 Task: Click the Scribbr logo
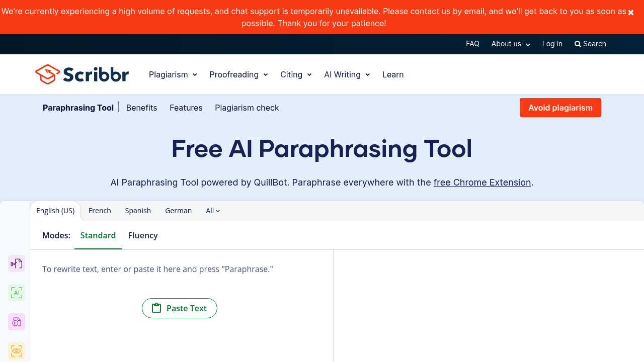pos(82,74)
